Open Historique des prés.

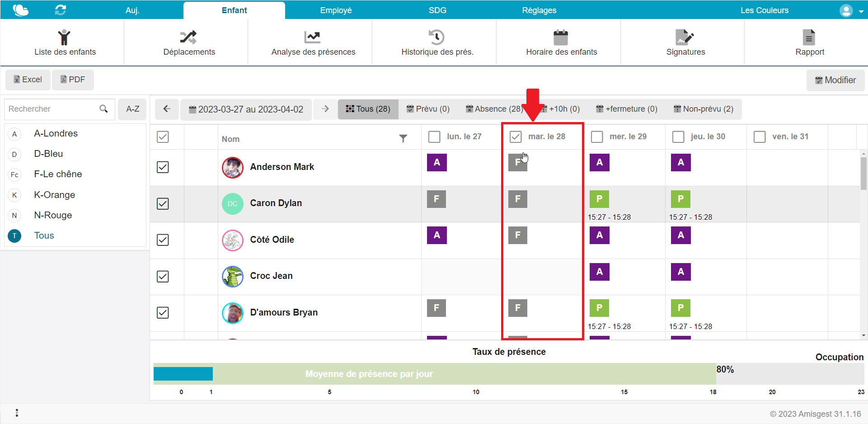pyautogui.click(x=437, y=43)
